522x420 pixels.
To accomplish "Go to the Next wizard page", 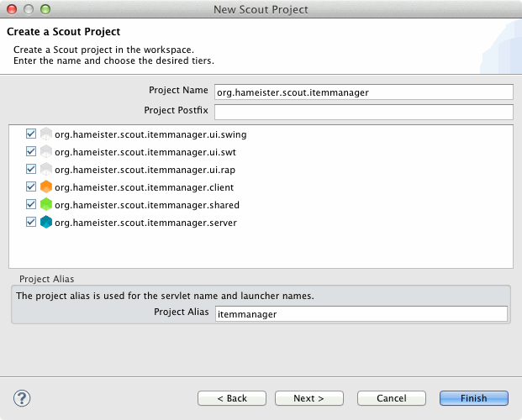I will 310,398.
